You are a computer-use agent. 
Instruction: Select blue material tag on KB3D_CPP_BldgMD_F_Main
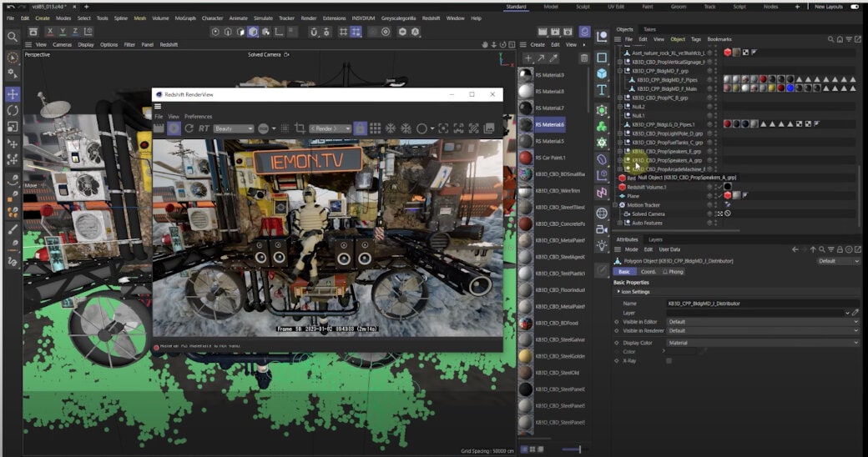click(x=790, y=88)
